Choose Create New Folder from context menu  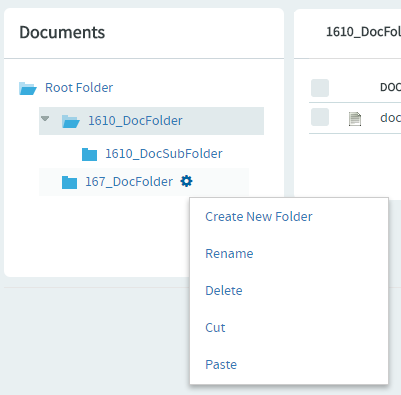click(259, 217)
